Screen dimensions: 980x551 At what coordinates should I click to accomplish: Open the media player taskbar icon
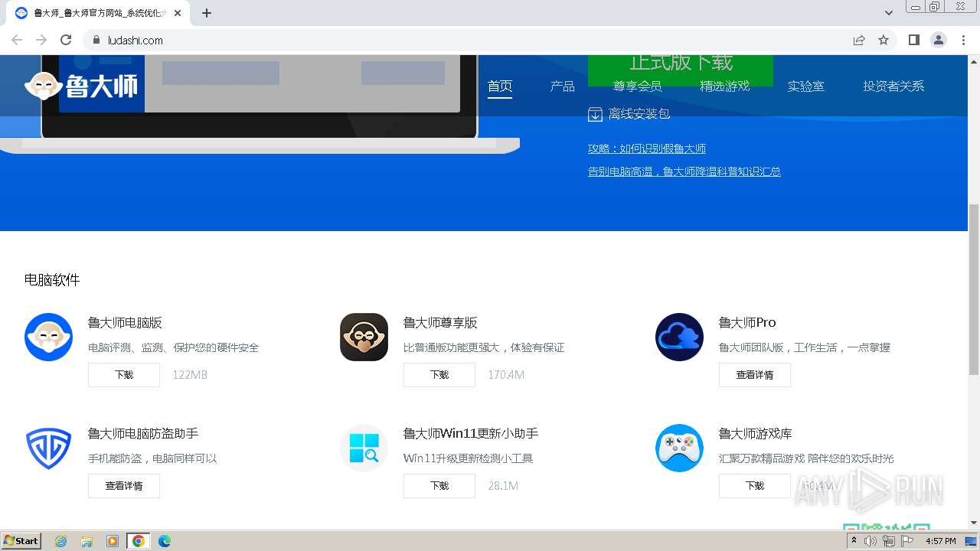click(x=113, y=541)
